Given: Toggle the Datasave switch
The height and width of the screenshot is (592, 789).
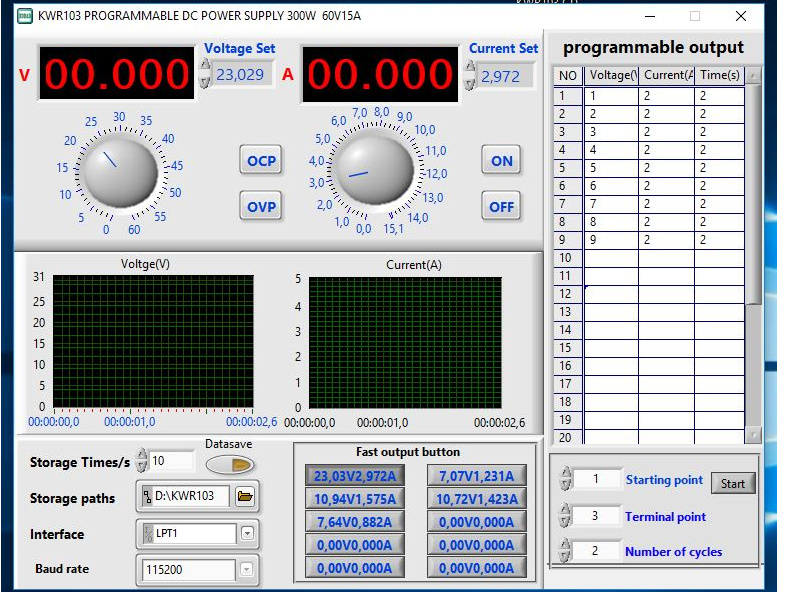Looking at the screenshot, I should tap(230, 465).
